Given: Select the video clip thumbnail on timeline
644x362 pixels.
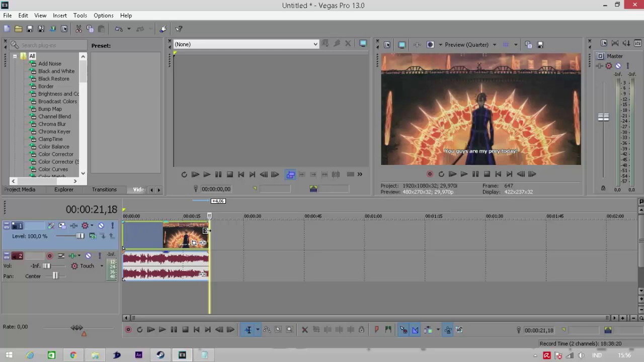Looking at the screenshot, I should click(x=186, y=235).
